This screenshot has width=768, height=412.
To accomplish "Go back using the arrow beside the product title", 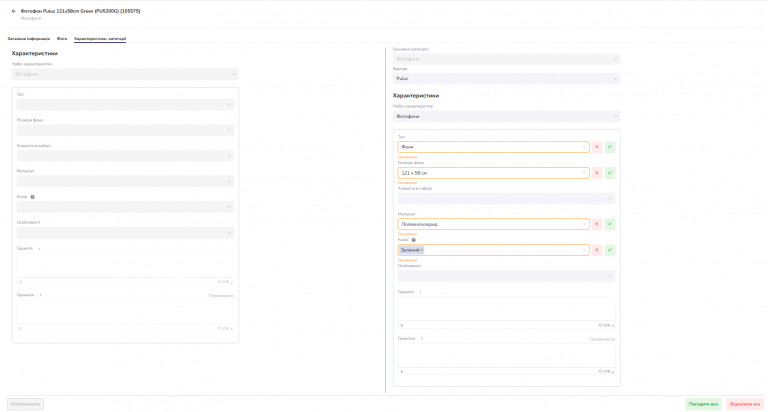I will (14, 11).
